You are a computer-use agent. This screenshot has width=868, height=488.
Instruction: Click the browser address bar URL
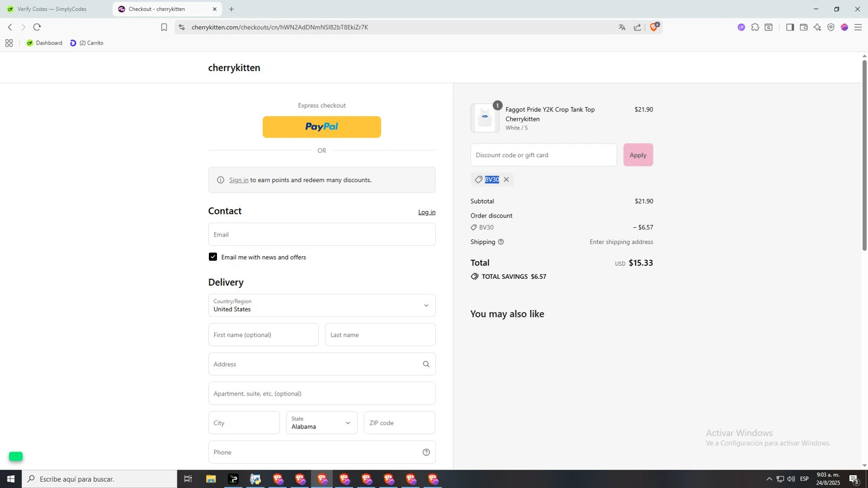tap(279, 27)
